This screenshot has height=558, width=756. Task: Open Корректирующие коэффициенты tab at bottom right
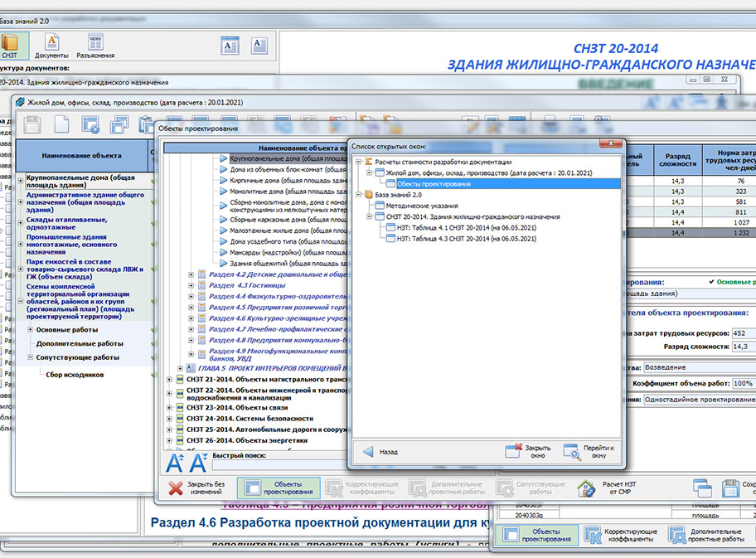coord(620,535)
